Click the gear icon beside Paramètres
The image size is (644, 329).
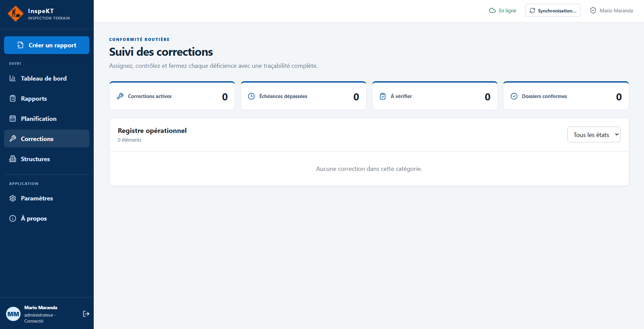coord(13,198)
